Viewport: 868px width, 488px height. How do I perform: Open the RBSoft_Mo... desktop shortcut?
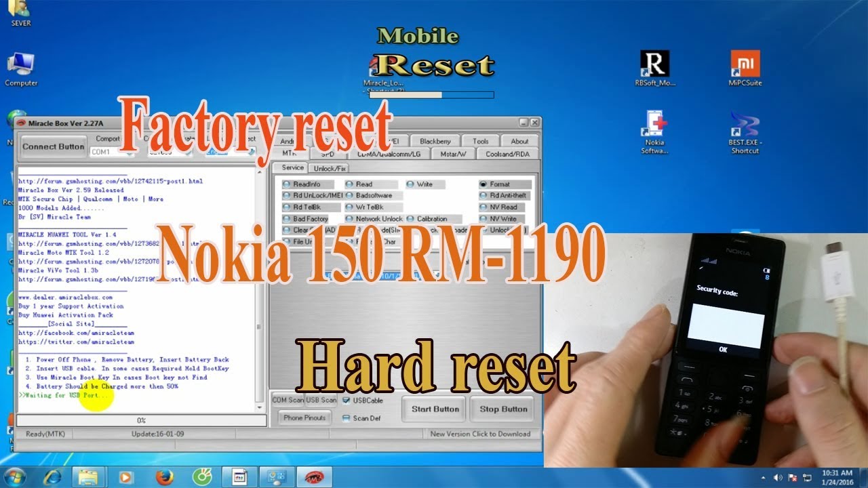coord(655,68)
